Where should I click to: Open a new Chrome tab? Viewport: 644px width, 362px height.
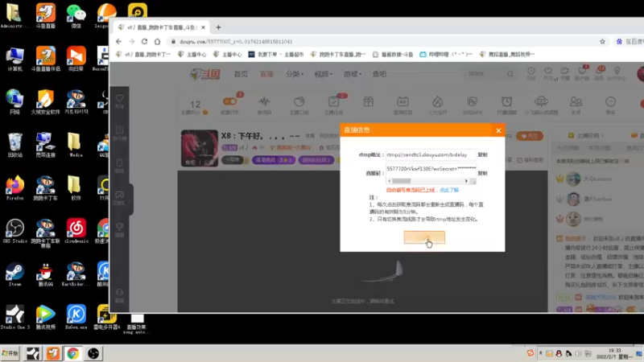coord(218,27)
